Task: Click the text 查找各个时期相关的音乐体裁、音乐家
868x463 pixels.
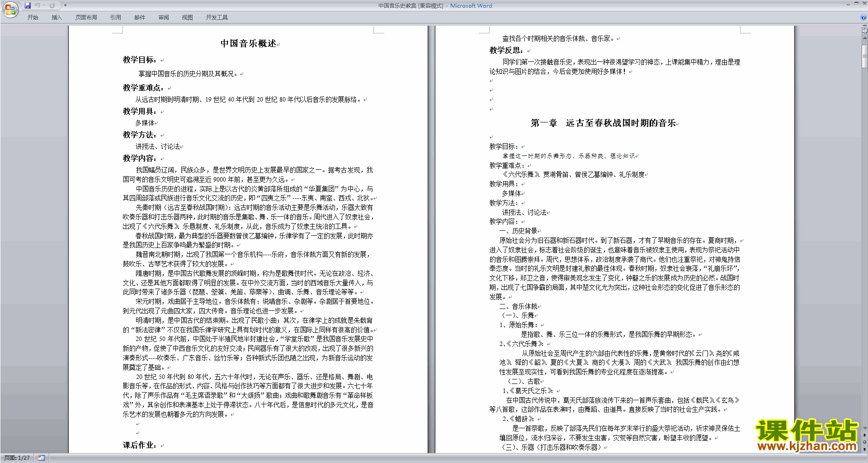Action: (x=558, y=38)
